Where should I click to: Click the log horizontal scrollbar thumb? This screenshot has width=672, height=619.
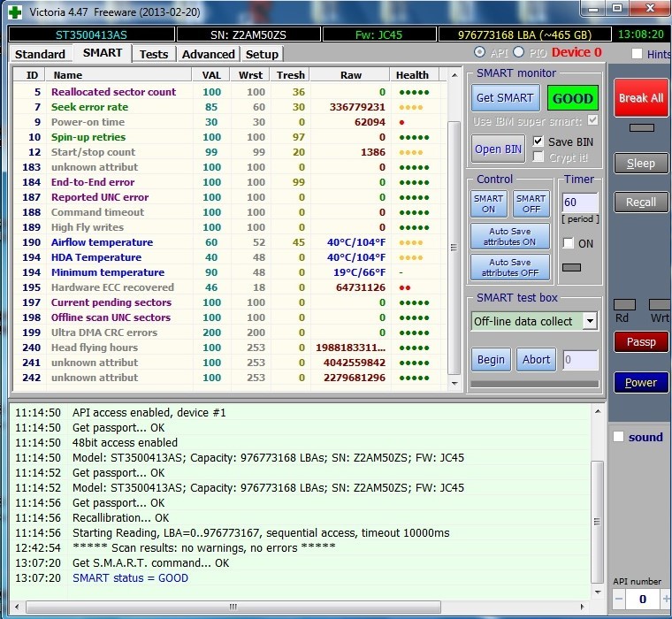tap(233, 607)
